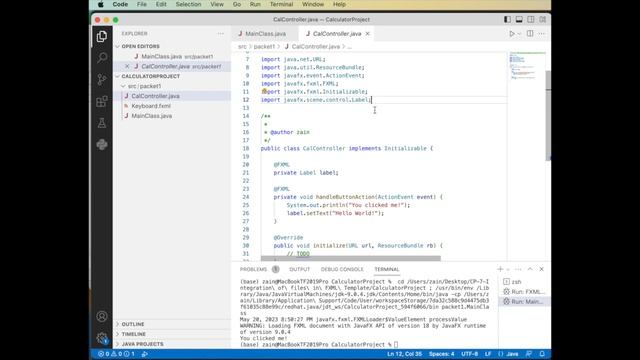Screen dimensions: 640x360
Task: Click Ln 12, Col 35 status item
Action: 404,354
